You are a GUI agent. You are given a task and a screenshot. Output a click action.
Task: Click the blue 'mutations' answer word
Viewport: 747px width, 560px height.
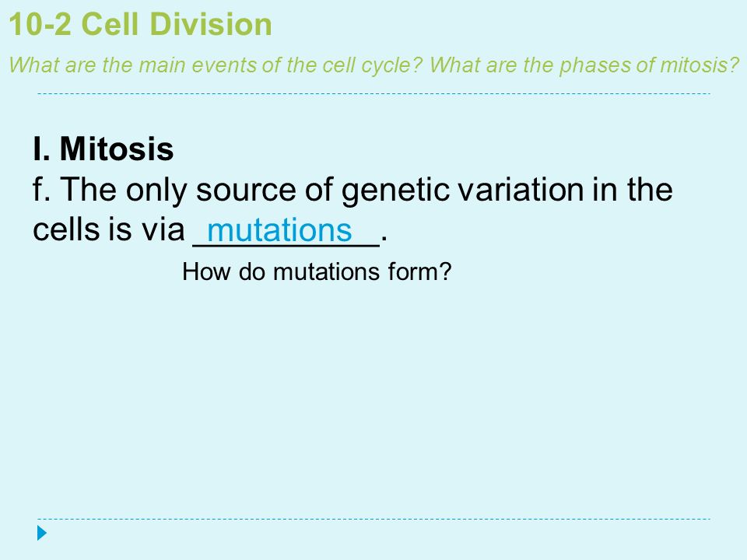click(279, 230)
